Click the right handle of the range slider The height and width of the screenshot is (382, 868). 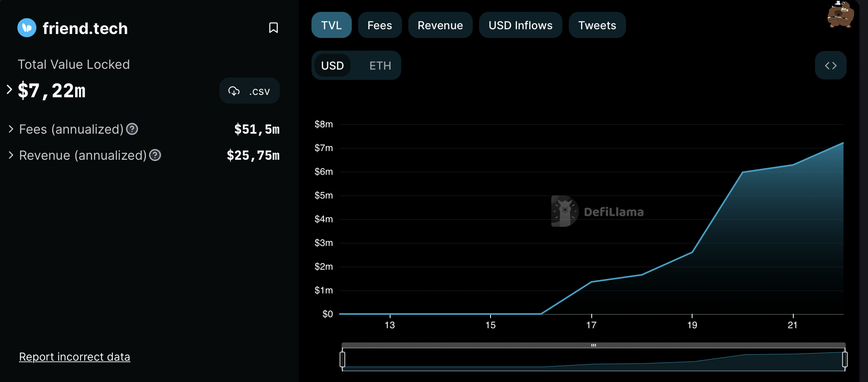[845, 359]
